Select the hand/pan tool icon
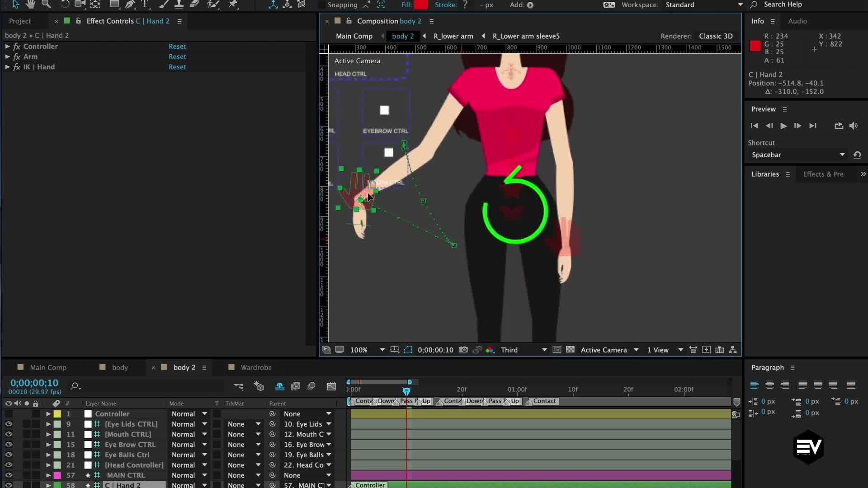 click(29, 5)
